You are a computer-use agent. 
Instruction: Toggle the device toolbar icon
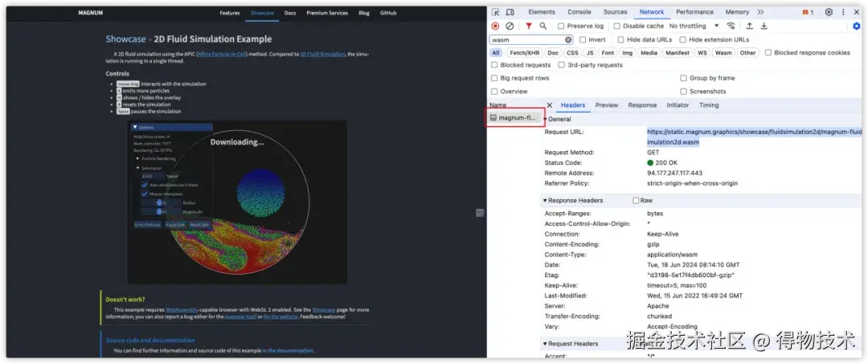[x=510, y=12]
